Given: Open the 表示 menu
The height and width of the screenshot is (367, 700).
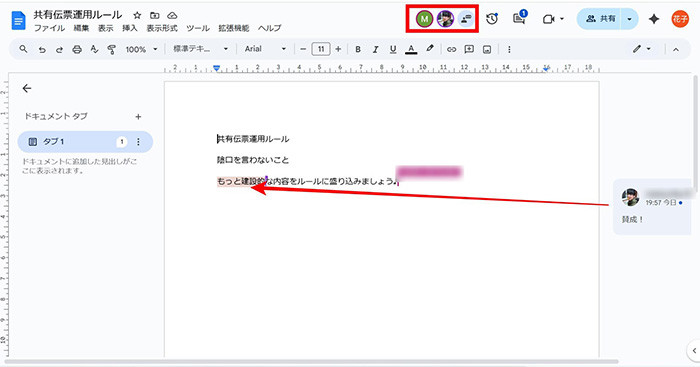Looking at the screenshot, I should (x=106, y=28).
